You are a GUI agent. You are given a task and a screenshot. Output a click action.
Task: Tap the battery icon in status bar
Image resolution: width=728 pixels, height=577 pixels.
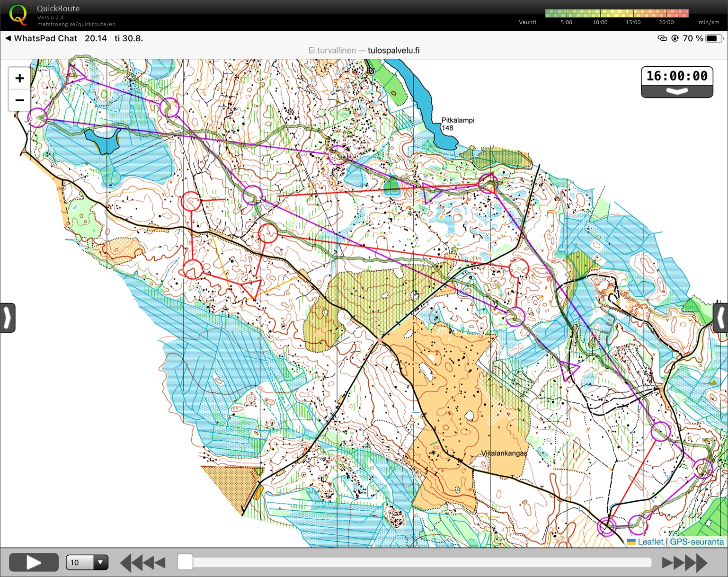point(714,38)
